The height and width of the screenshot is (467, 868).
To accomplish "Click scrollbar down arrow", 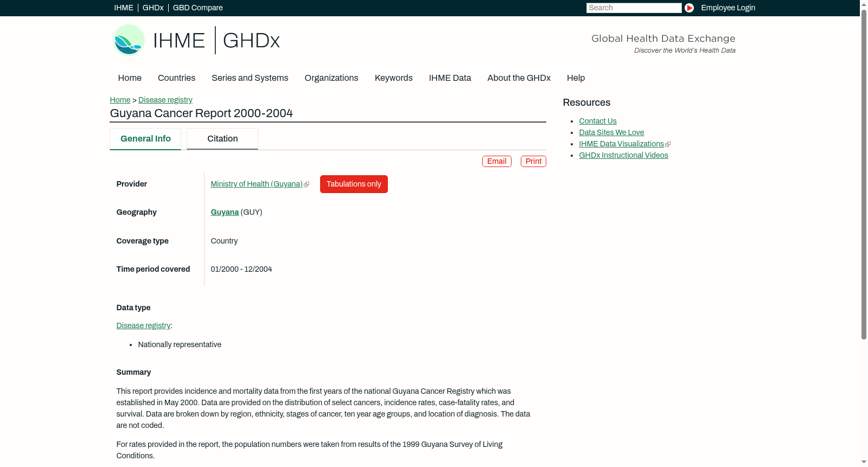I will coord(864,463).
